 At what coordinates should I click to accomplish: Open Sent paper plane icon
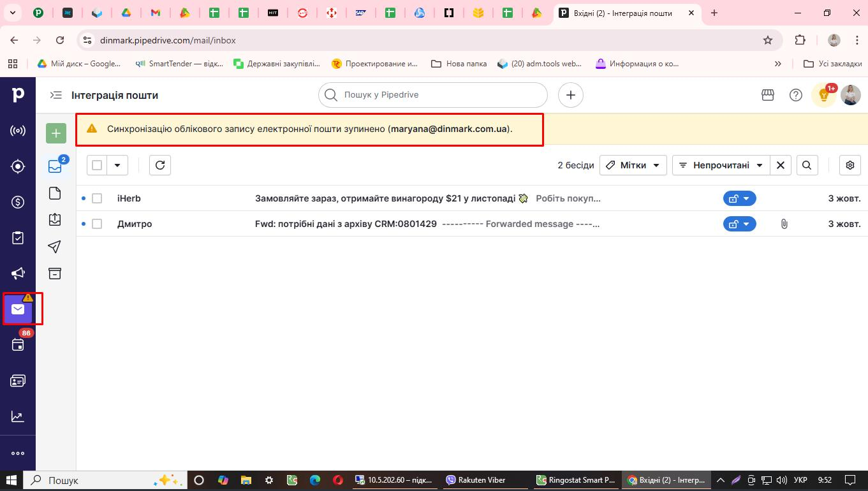[55, 247]
